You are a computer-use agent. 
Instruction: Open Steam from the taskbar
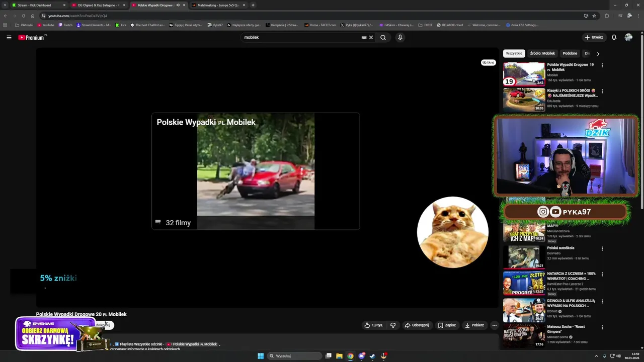(372, 356)
